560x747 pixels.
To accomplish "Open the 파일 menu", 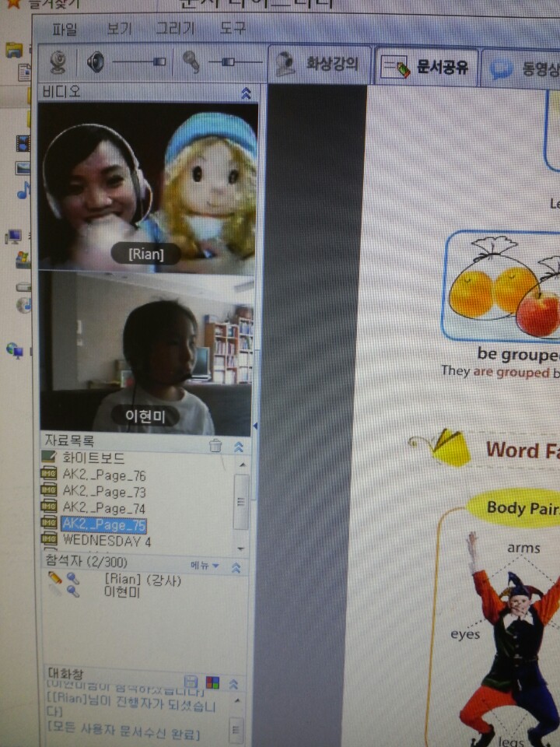I will (x=65, y=29).
